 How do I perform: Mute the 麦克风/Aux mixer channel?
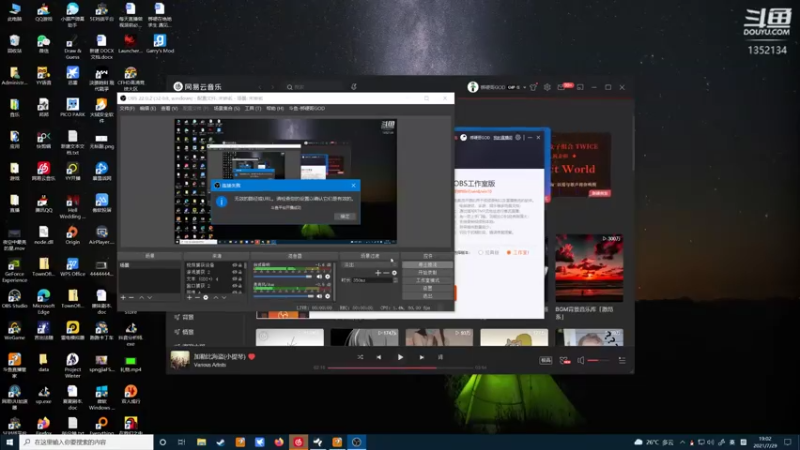pos(319,296)
